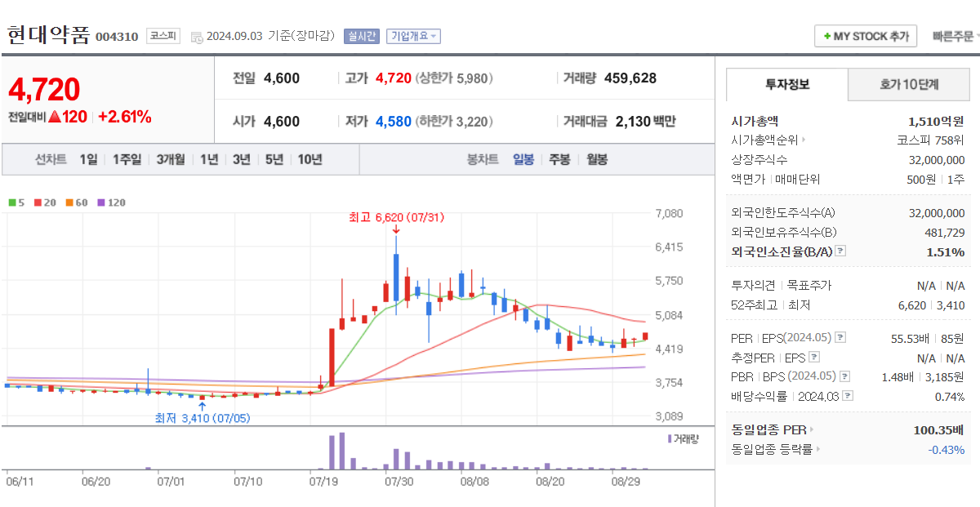Open the help icon next to PER EPS(2024.05)

click(840, 337)
